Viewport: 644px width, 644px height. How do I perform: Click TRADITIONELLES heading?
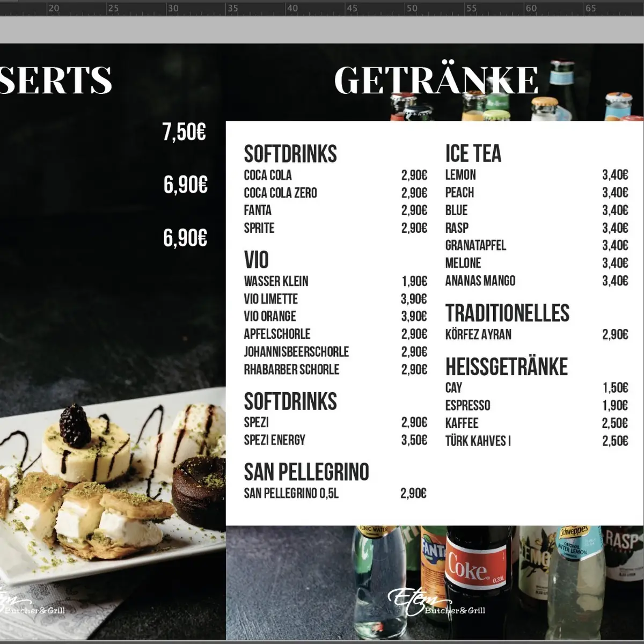[507, 313]
